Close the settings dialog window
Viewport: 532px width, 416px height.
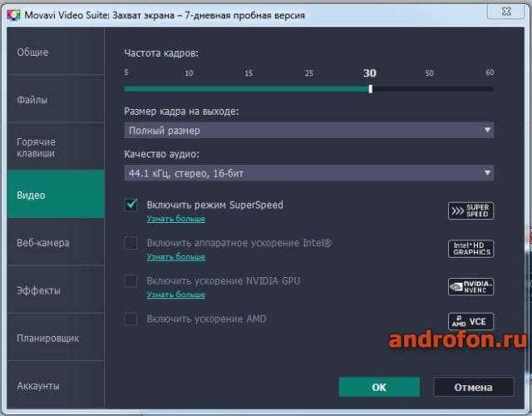coord(506,11)
